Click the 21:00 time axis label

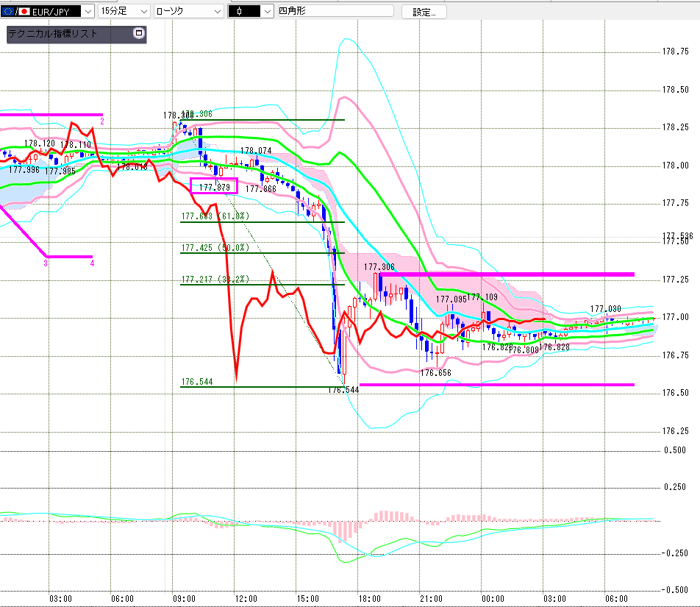coord(431,598)
